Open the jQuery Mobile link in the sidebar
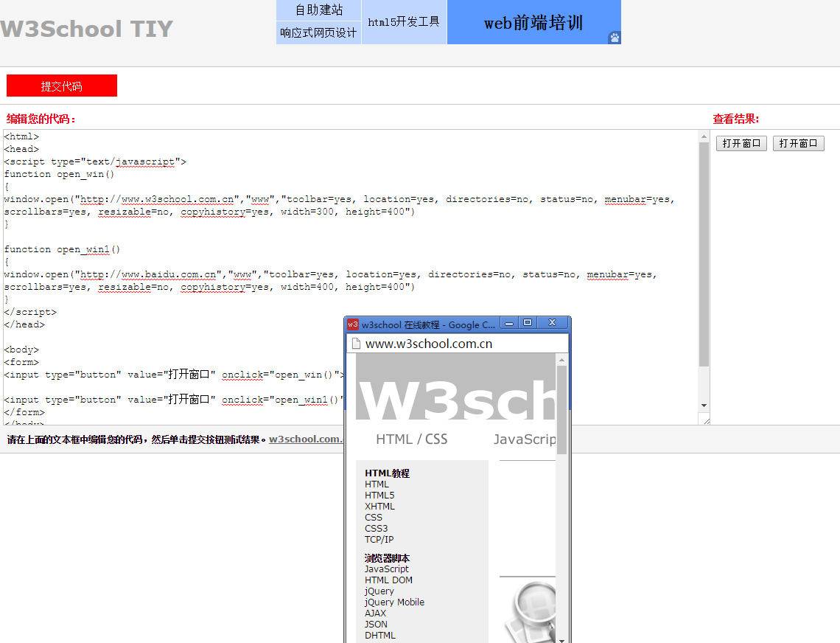Screen dimensions: 840x643 pos(394,602)
